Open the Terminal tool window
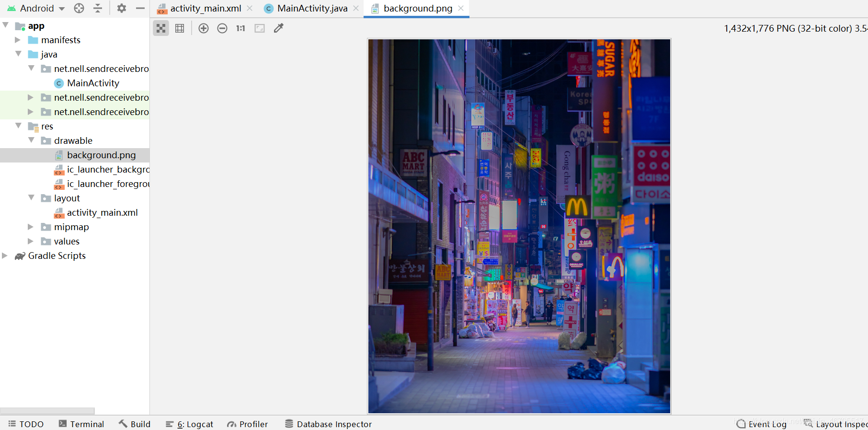Screen dimensions: 868x430 (81, 424)
